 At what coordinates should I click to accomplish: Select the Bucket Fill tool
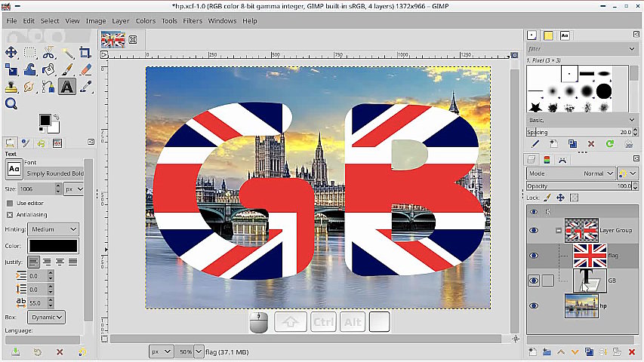(48, 70)
